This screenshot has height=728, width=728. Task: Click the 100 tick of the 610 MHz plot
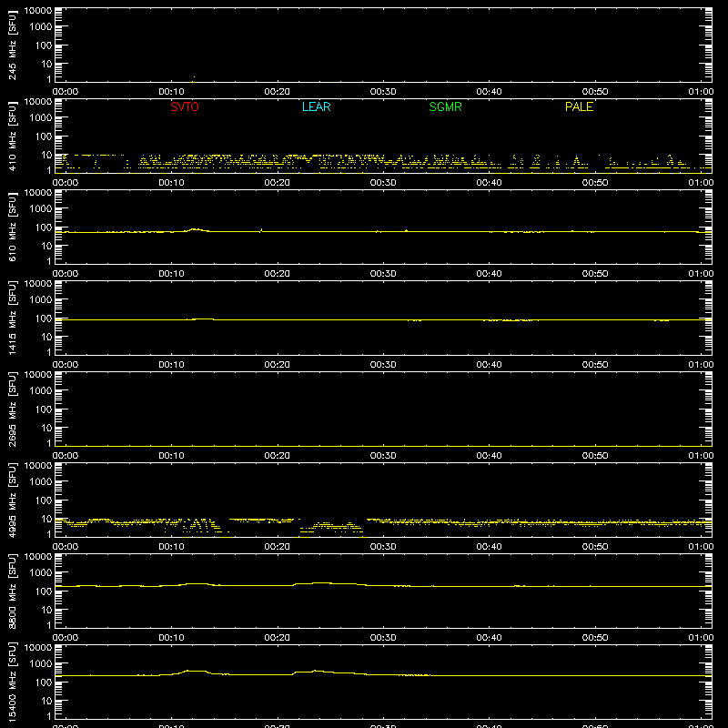coord(44,227)
